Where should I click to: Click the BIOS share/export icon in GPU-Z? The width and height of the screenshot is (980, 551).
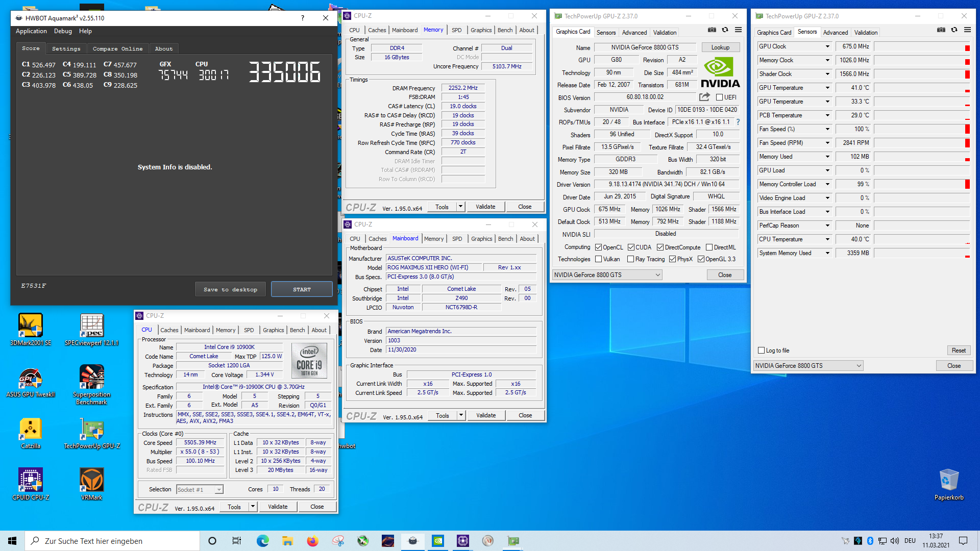(704, 97)
